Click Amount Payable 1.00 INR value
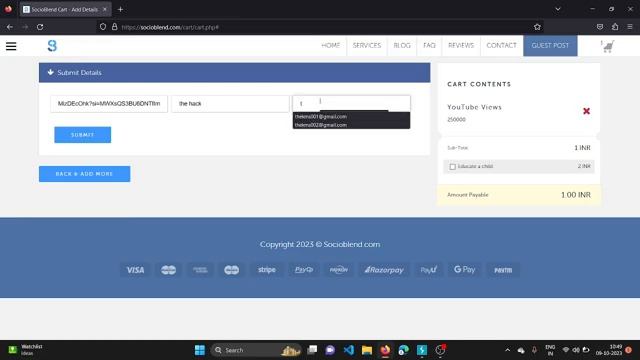Image resolution: width=640 pixels, height=360 pixels. [x=576, y=195]
